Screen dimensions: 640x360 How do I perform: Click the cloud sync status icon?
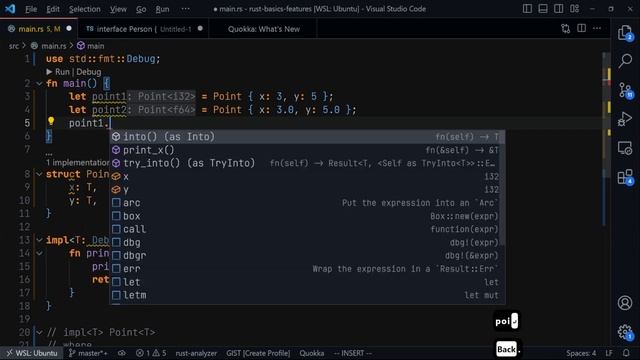tap(122, 353)
